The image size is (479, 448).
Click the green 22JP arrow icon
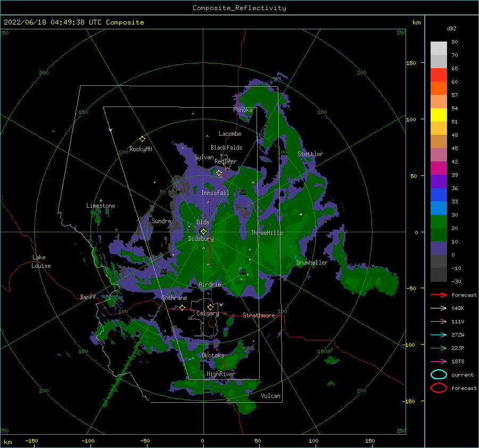[x=439, y=348]
